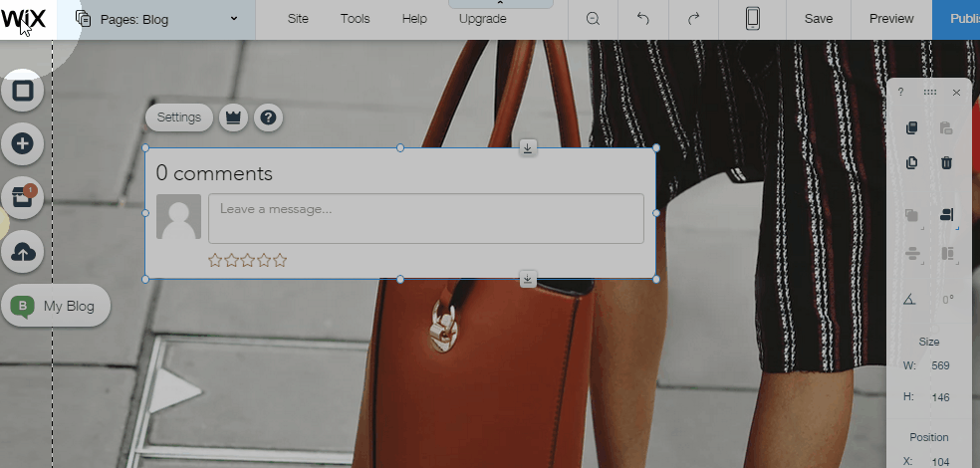Open the App Market with notification badge
The width and height of the screenshot is (980, 468).
click(23, 197)
